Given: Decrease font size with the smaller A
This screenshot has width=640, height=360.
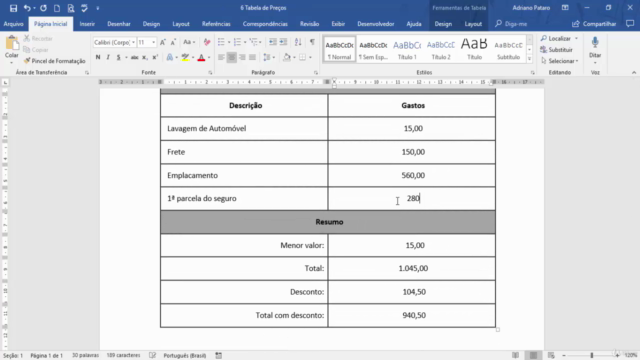Looking at the screenshot, I should pos(173,42).
